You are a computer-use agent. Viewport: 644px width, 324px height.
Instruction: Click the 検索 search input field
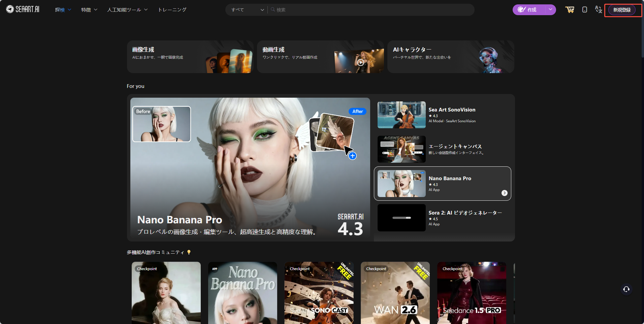pos(371,10)
